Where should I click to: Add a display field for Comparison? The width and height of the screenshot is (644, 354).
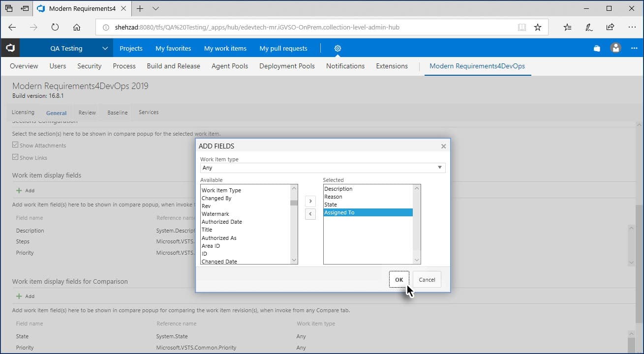tap(25, 296)
